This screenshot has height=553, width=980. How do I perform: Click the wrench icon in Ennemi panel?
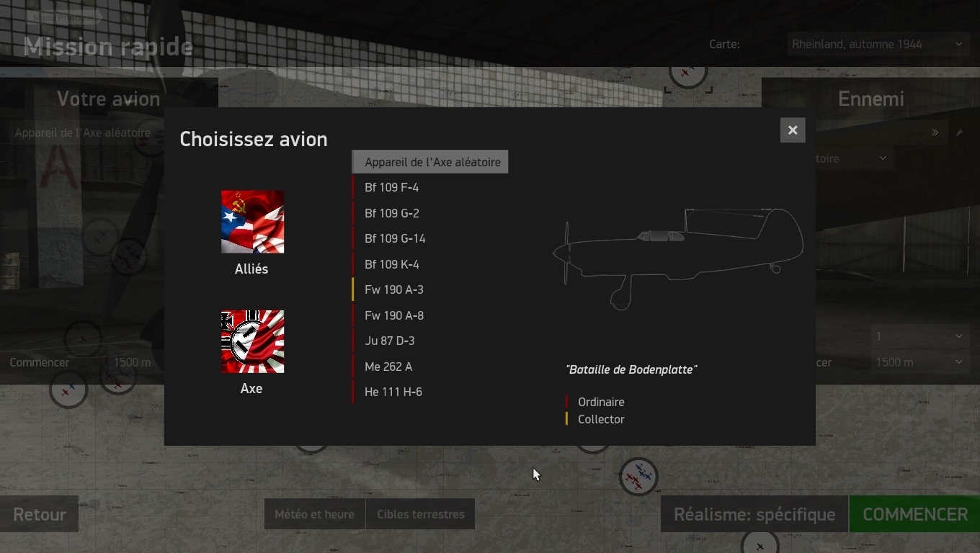click(959, 132)
